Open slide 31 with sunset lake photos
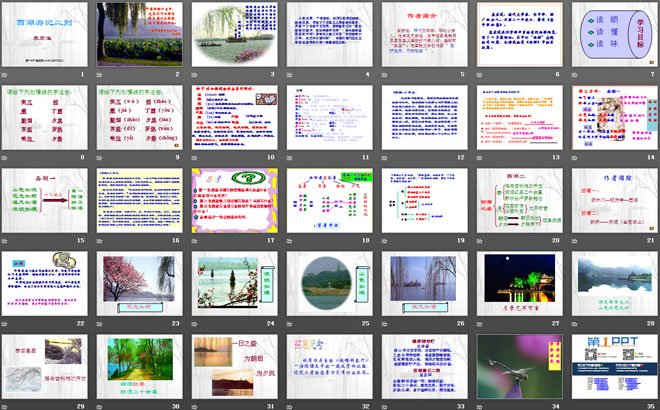 (234, 366)
